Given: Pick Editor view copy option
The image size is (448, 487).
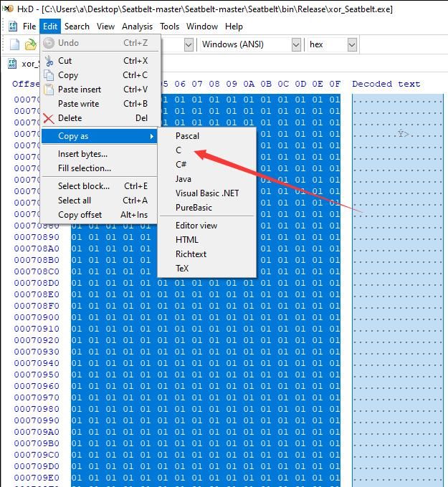Looking at the screenshot, I should pyautogui.click(x=196, y=226).
